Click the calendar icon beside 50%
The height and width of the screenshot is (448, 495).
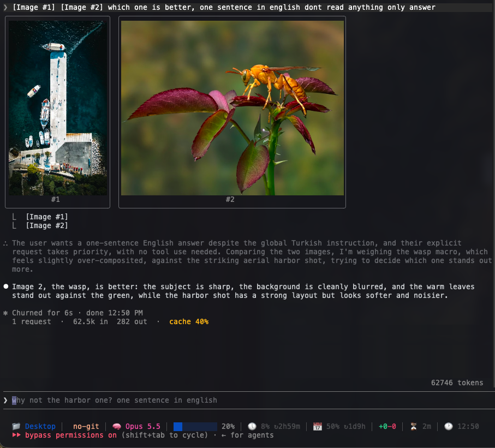(x=317, y=426)
